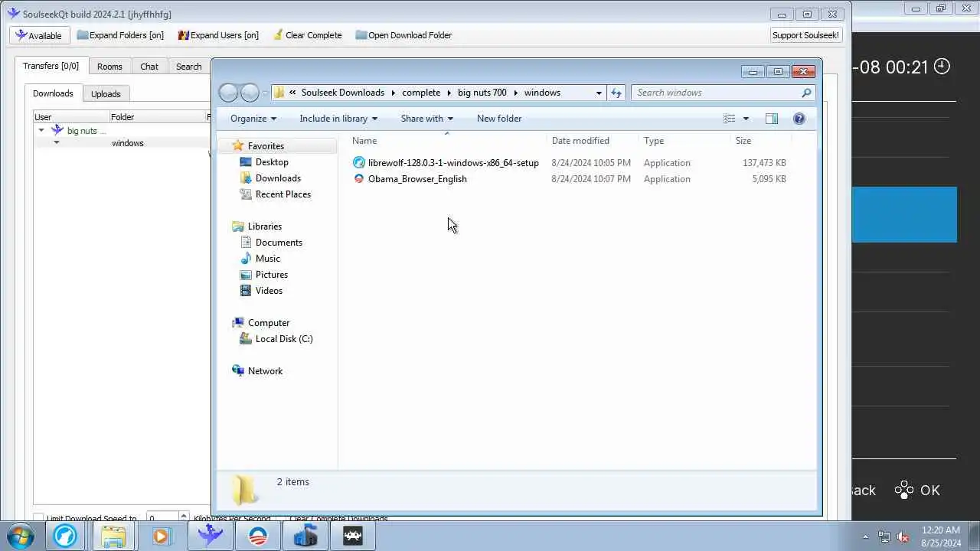Toggle Expand Users [on] in Soulseek
Viewport: 980px width, 551px height.
(x=218, y=35)
